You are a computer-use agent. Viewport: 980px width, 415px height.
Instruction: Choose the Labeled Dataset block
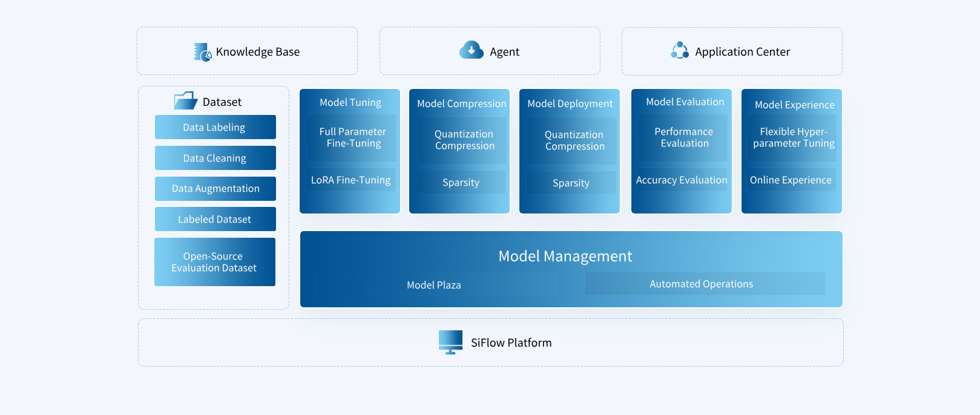215,219
